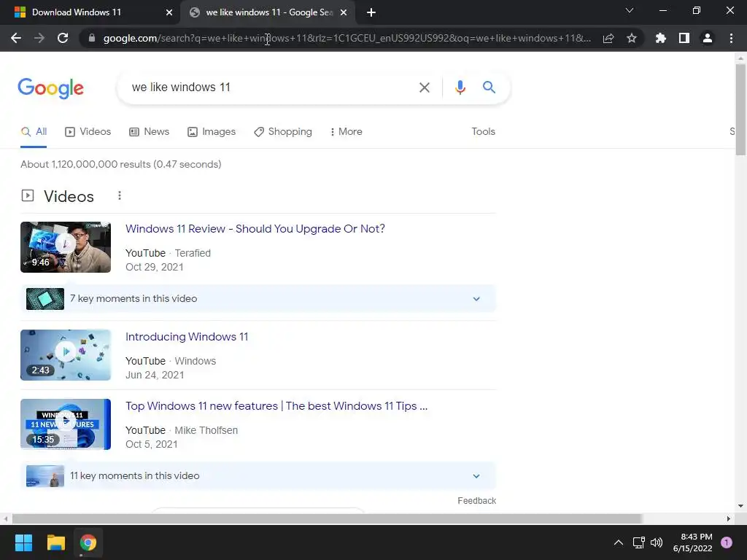This screenshot has height=560, width=747.
Task: Submit search with magnifier icon
Action: point(489,87)
